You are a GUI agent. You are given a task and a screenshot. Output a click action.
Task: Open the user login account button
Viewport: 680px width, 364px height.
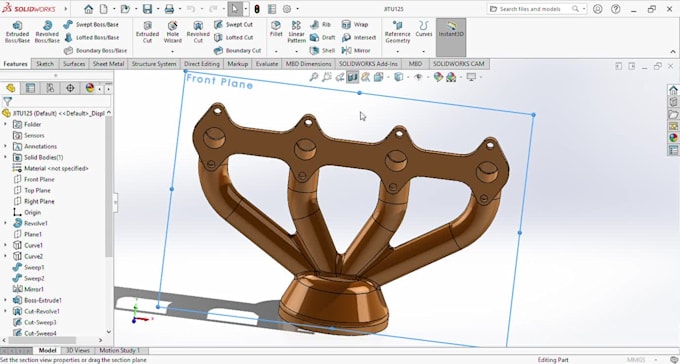coord(598,9)
